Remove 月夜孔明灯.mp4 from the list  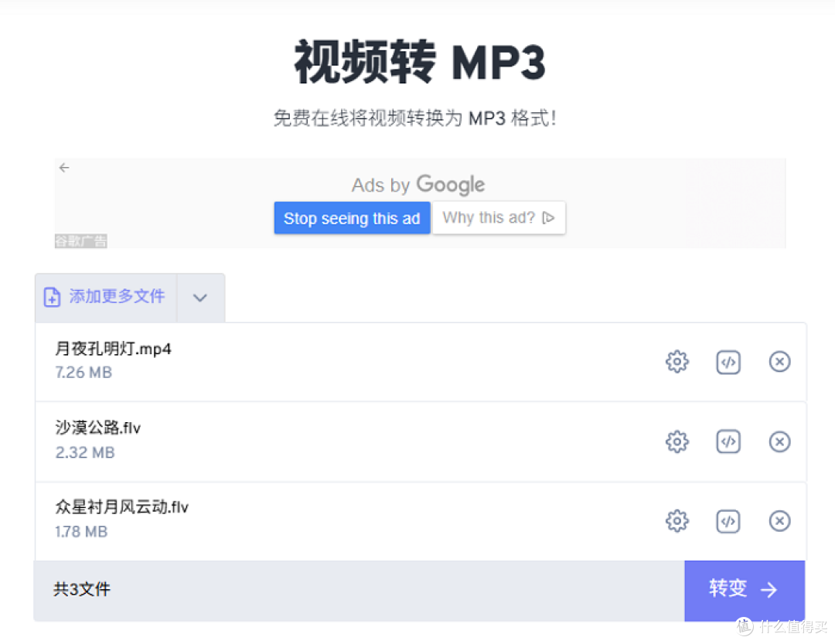pyautogui.click(x=779, y=362)
